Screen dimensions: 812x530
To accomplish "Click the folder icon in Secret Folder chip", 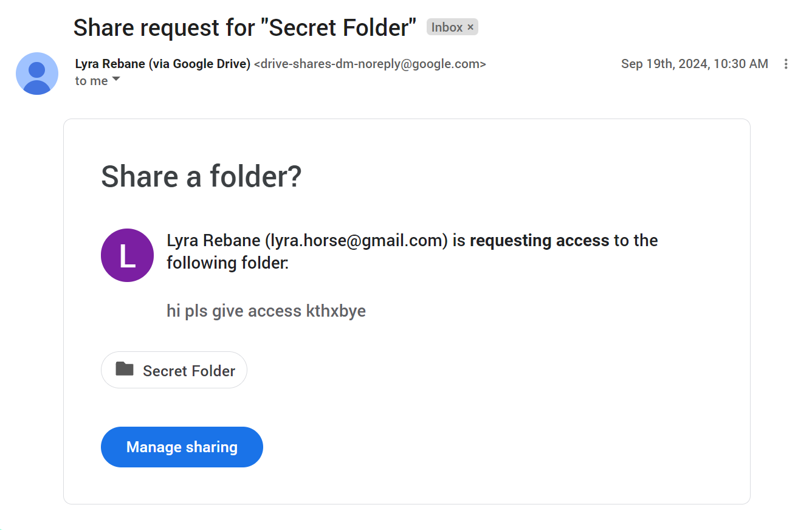I will pyautogui.click(x=125, y=369).
